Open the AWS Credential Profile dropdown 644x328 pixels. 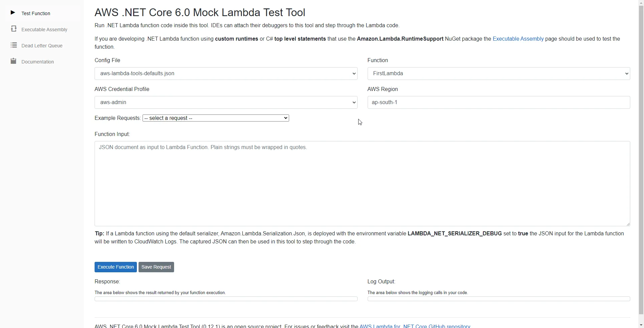pos(226,102)
